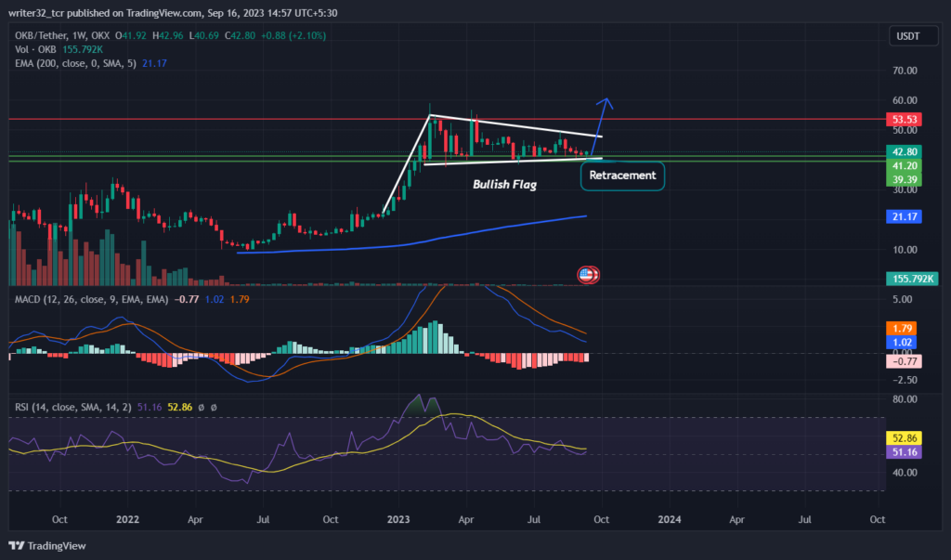Image resolution: width=951 pixels, height=560 pixels.
Task: Click the RSI 51.16 legend value
Action: tap(150, 407)
